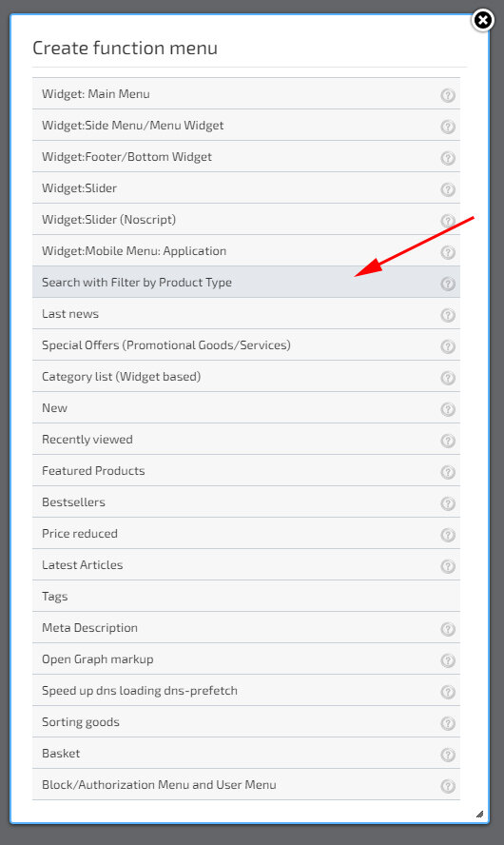Select Speed up dns loading dns-prefetch
Screen dimensions: 504x845
[246, 690]
